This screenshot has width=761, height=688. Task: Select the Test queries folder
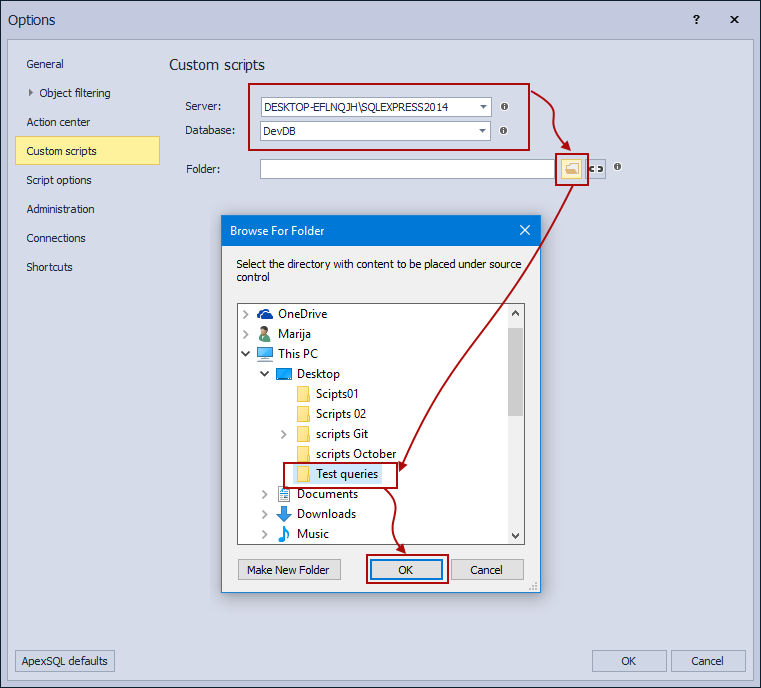(x=346, y=474)
